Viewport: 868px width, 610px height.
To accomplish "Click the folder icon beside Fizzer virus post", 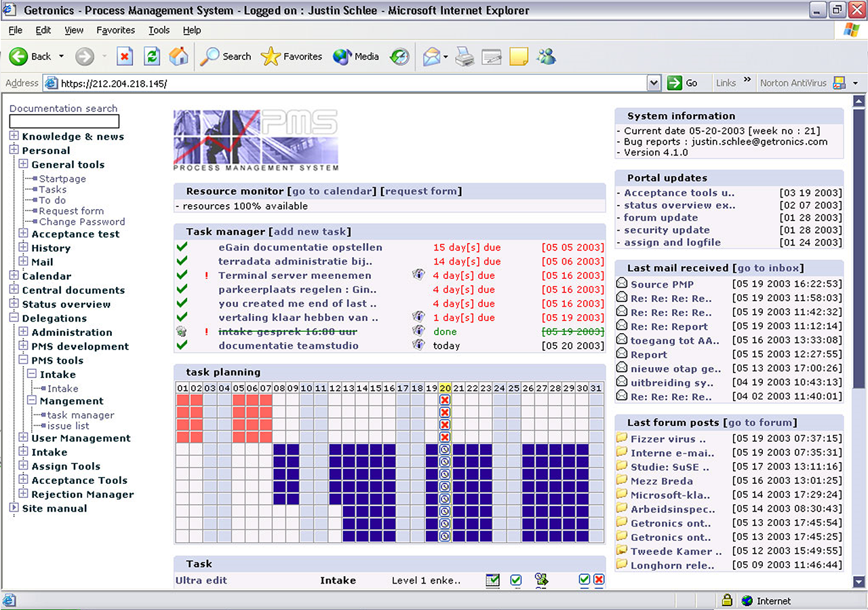I will pyautogui.click(x=621, y=438).
